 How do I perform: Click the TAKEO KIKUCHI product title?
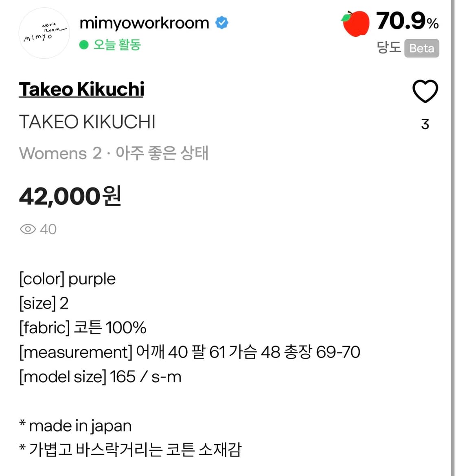coord(88,121)
